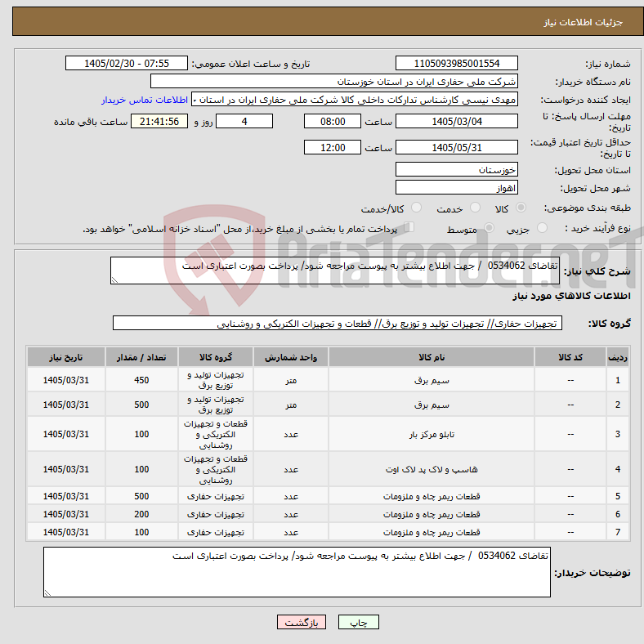Click the buyer name field شرکت ملی حفاری
The height and width of the screenshot is (644, 644).
(x=334, y=82)
